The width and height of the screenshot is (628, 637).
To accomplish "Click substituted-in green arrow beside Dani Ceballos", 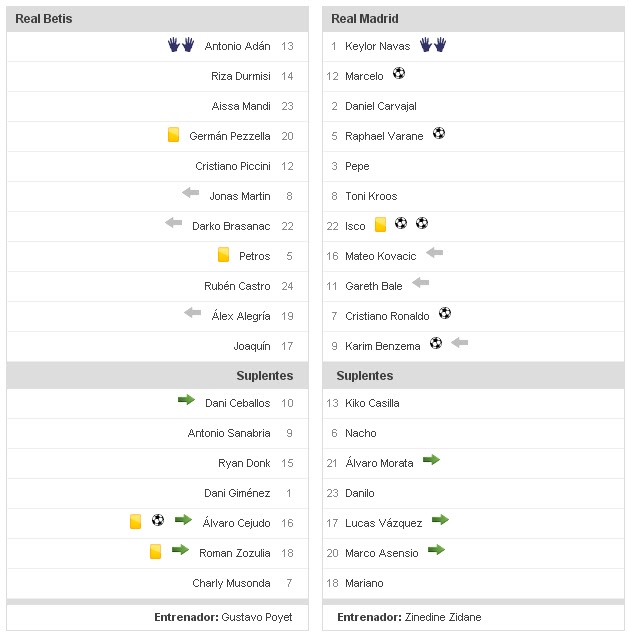I will point(186,400).
